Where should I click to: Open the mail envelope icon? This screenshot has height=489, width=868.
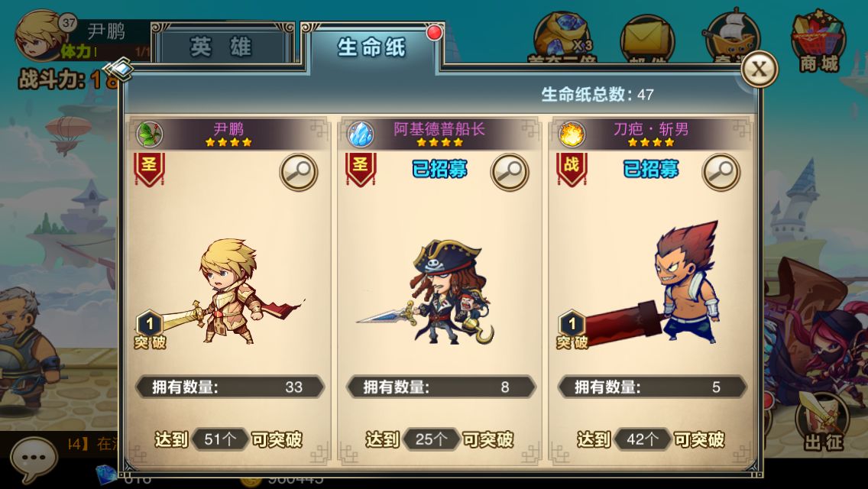click(646, 39)
